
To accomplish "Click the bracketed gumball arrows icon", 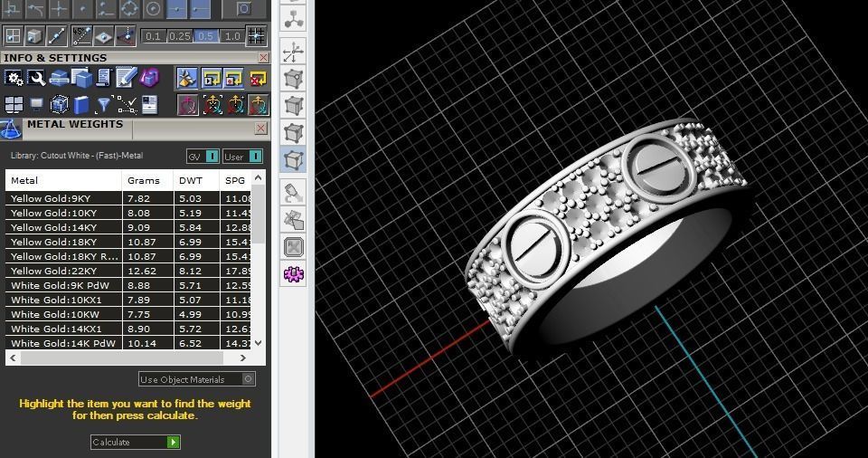I will [x=212, y=105].
